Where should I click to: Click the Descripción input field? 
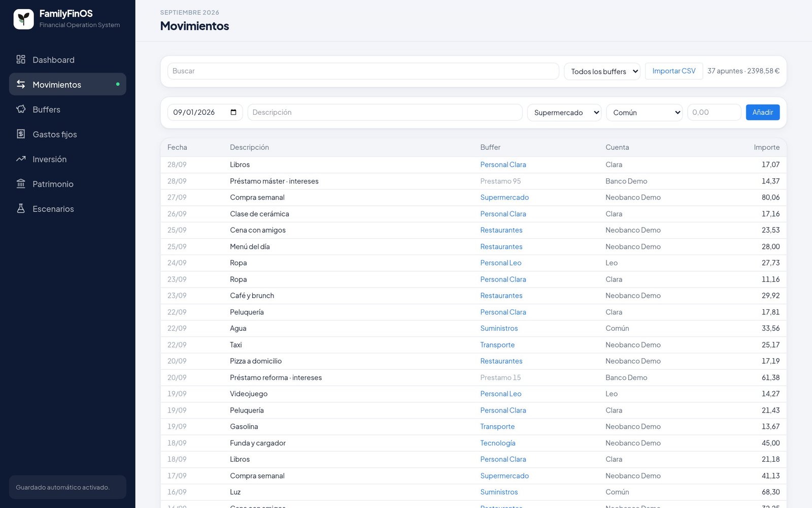[x=385, y=112]
